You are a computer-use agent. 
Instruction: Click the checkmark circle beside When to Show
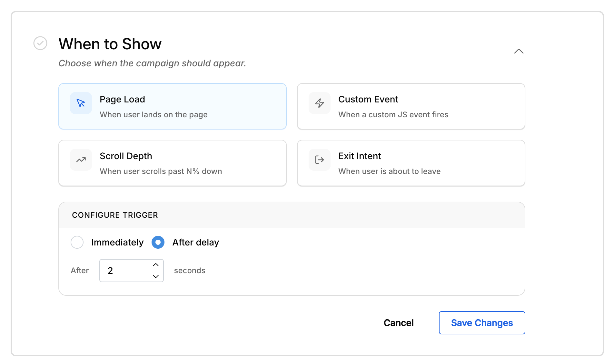[40, 43]
